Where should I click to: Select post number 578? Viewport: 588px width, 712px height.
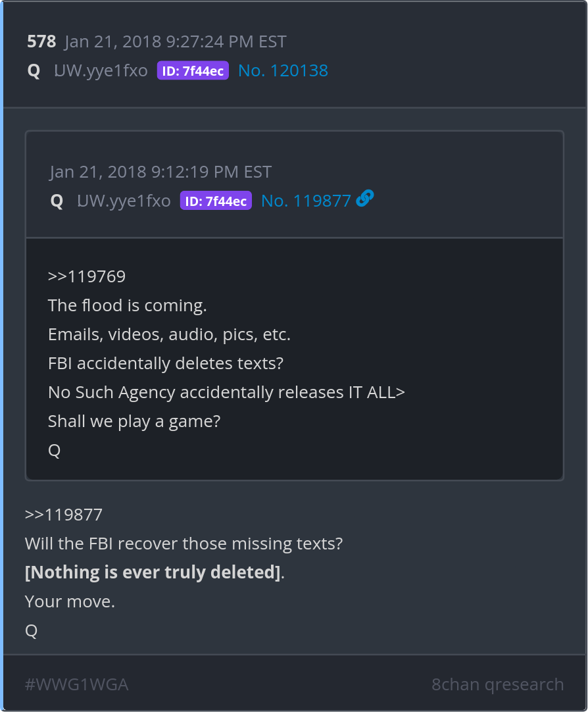click(41, 41)
